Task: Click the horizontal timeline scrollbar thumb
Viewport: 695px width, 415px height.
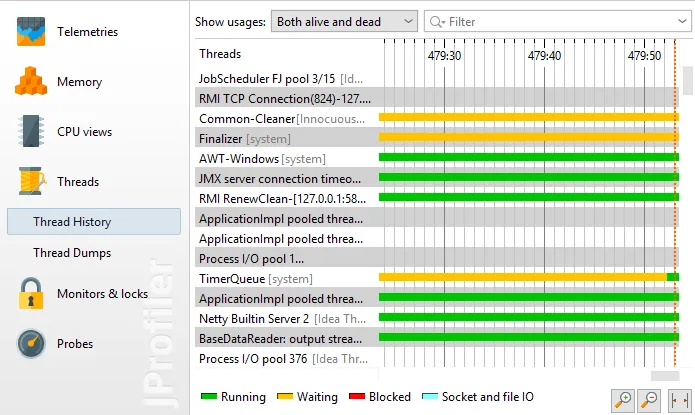Action: pos(665,376)
